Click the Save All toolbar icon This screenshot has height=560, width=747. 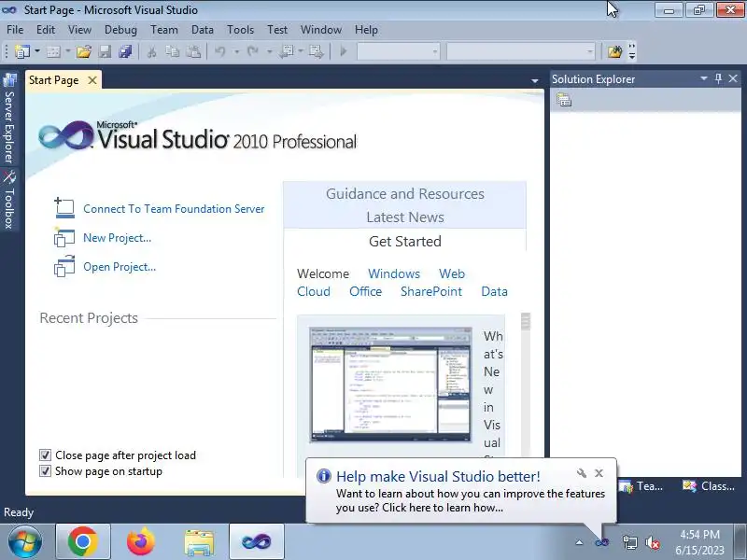coord(125,51)
